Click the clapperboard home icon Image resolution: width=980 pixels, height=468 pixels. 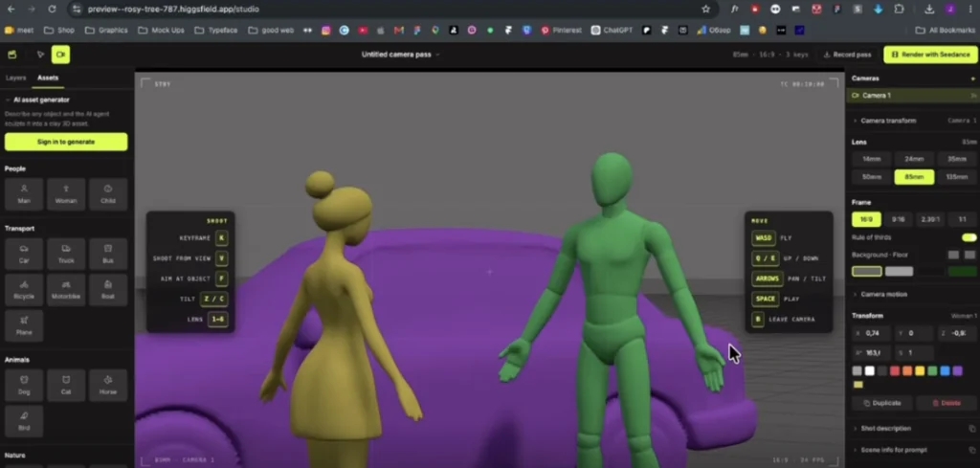(x=11, y=55)
